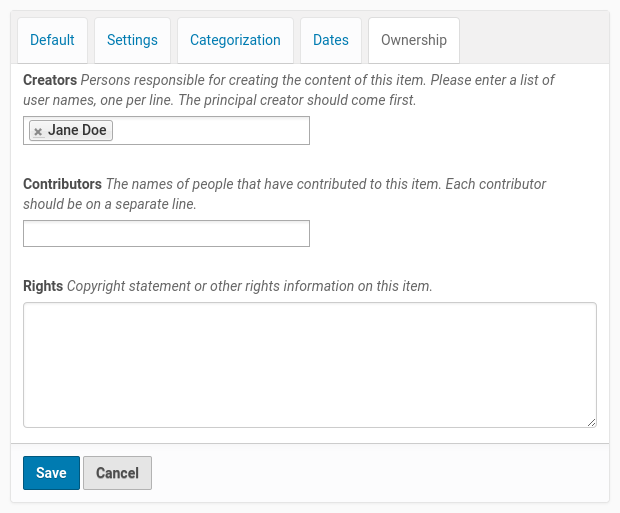Click the Rights copyright help text
Viewport: 620px width, 513px height.
click(250, 286)
